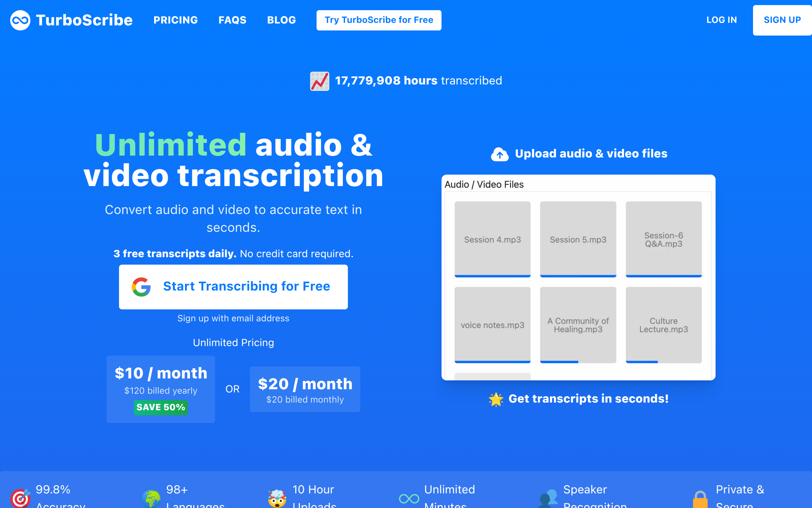Click the red chart trending icon
Image resolution: width=812 pixels, height=508 pixels.
pos(319,81)
